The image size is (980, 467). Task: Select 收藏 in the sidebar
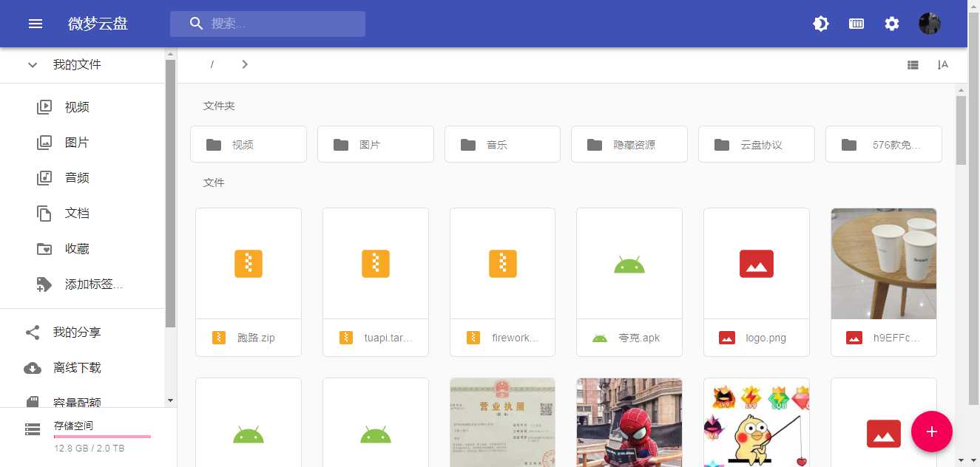[83, 249]
